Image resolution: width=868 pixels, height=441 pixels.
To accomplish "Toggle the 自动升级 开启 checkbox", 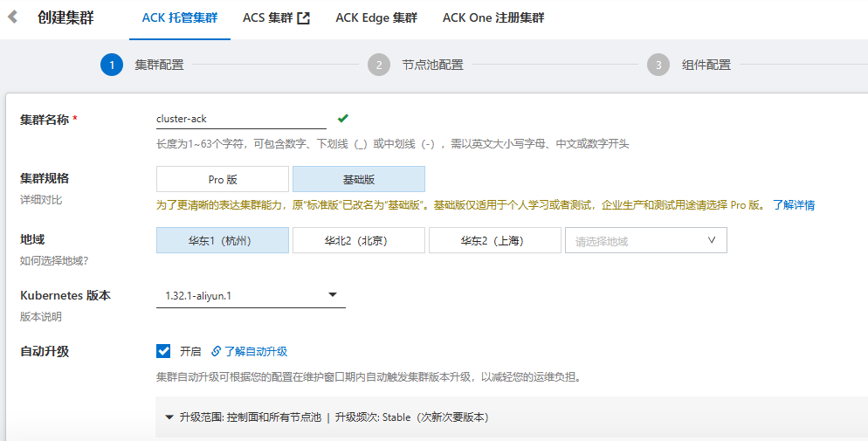I will 163,351.
